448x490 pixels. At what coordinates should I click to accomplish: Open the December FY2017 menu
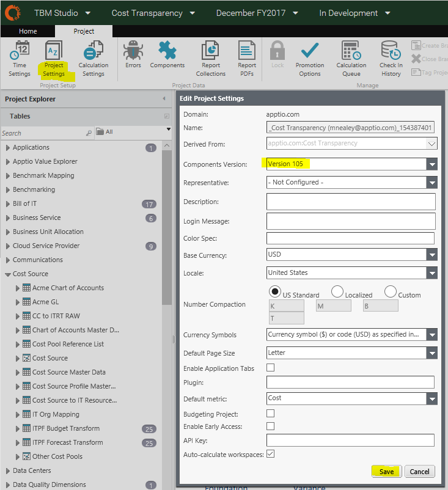257,13
